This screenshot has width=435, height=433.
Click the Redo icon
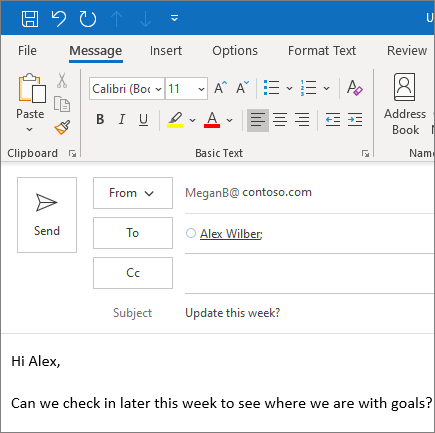pyautogui.click(x=88, y=19)
